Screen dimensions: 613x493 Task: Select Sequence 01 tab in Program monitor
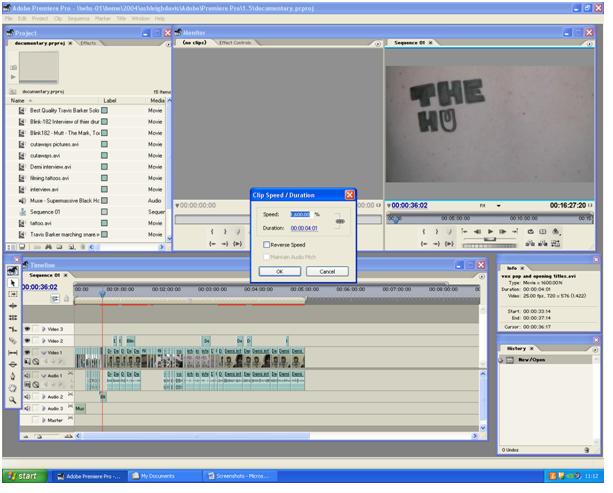409,43
